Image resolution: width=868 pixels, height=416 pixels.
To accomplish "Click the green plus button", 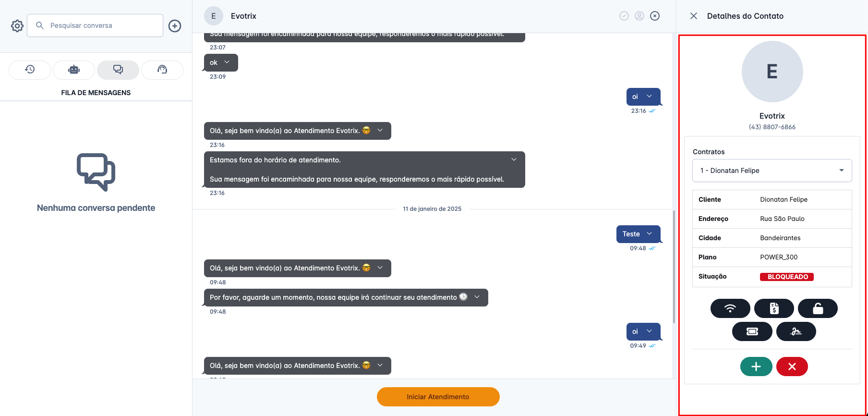I will pyautogui.click(x=756, y=367).
